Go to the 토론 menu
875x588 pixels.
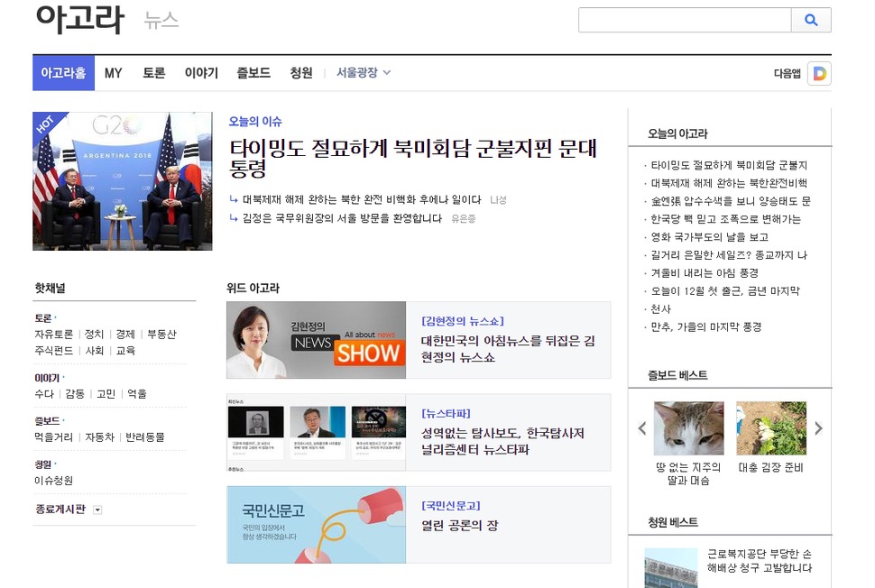point(154,73)
